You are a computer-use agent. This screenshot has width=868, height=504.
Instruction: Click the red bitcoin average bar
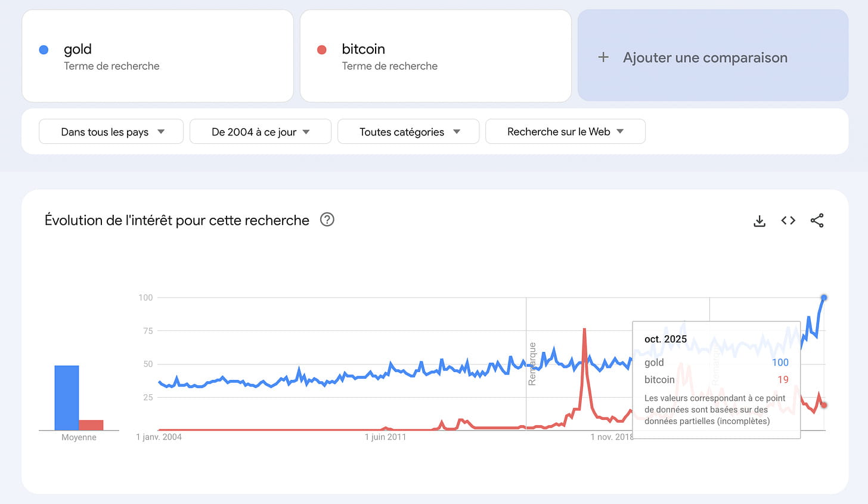coord(91,425)
